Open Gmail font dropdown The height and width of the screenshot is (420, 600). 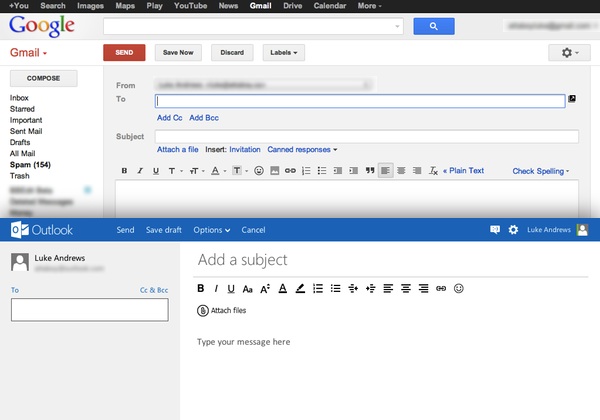tap(176, 171)
